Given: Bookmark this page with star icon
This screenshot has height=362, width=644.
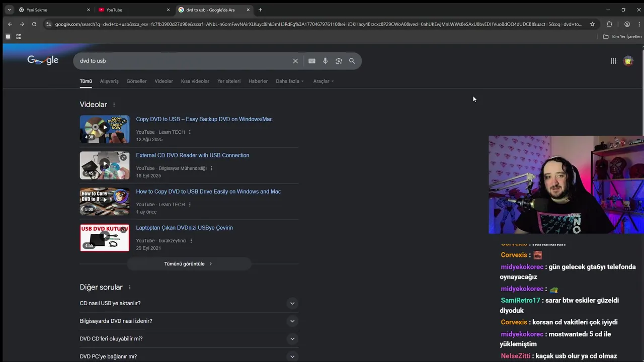Looking at the screenshot, I should tap(592, 24).
